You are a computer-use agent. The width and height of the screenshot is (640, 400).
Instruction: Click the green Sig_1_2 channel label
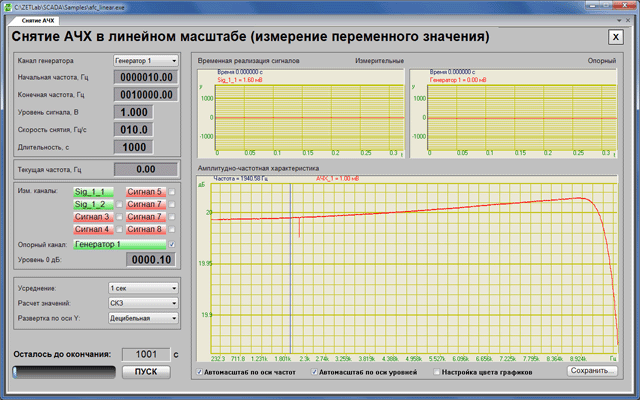[93, 204]
